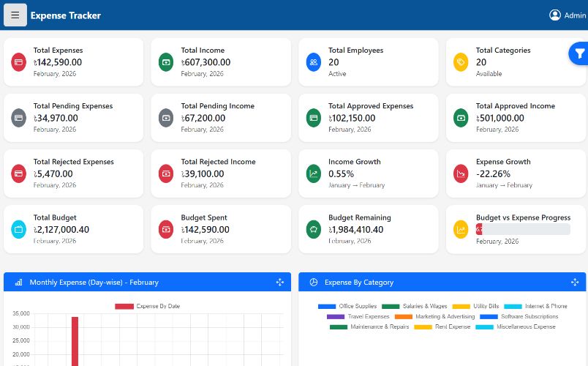
Task: Click the Total Expenses card icon
Action: [18, 62]
